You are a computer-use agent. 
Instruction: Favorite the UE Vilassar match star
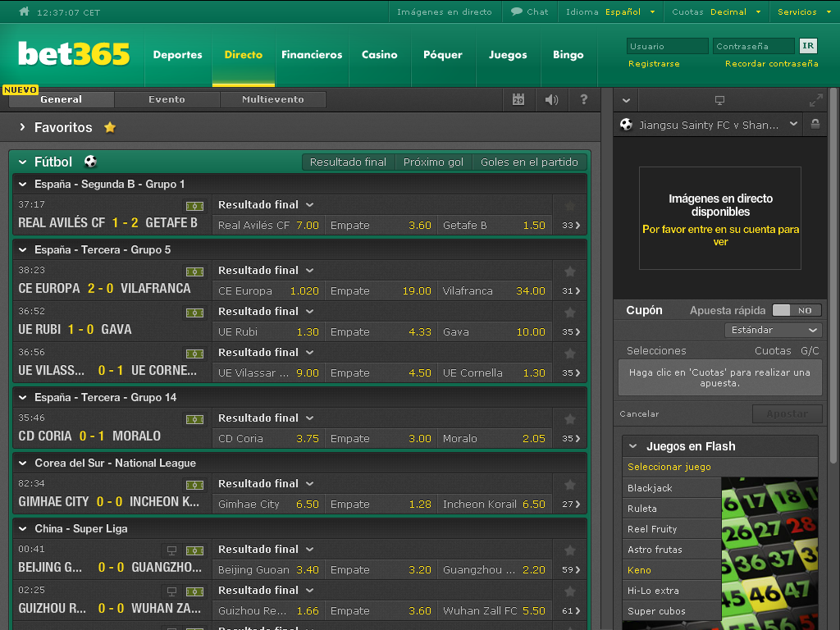(x=570, y=354)
